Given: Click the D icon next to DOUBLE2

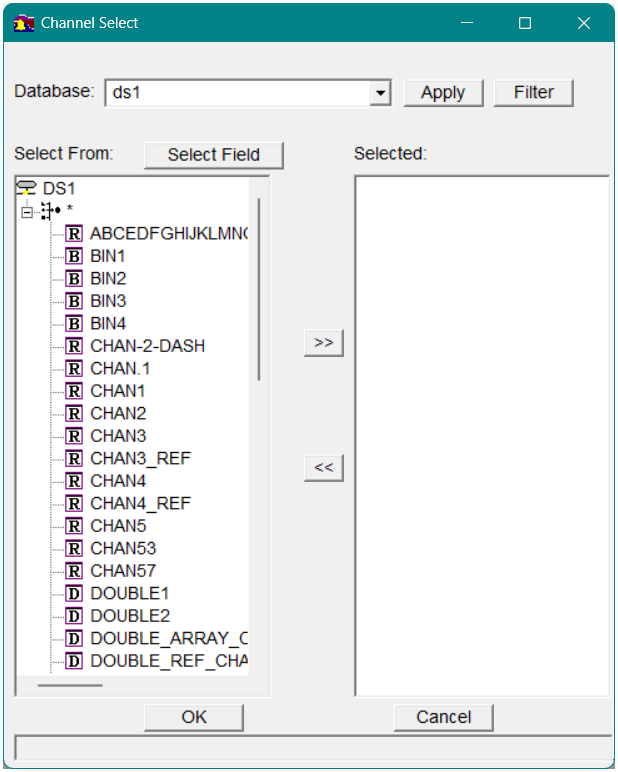Looking at the screenshot, I should click(74, 616).
